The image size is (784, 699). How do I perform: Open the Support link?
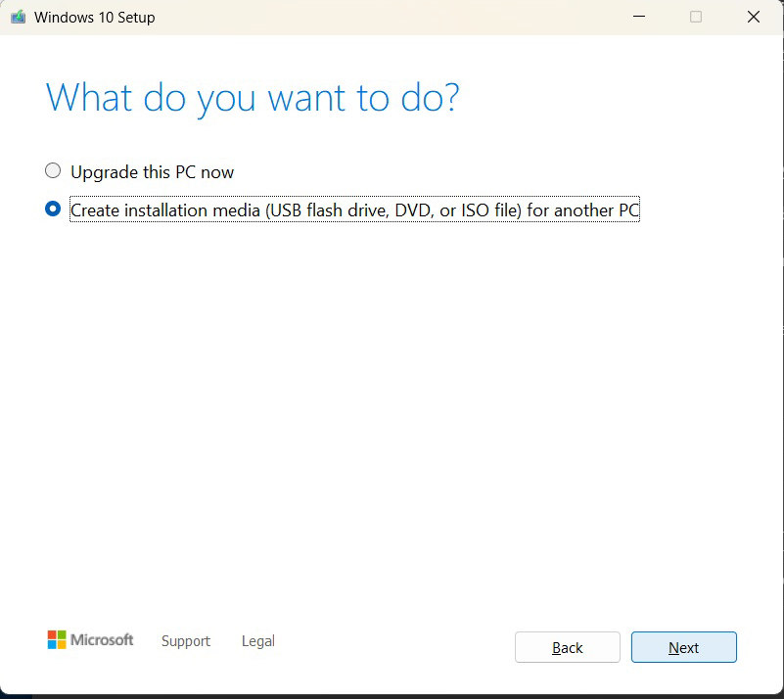pyautogui.click(x=186, y=641)
